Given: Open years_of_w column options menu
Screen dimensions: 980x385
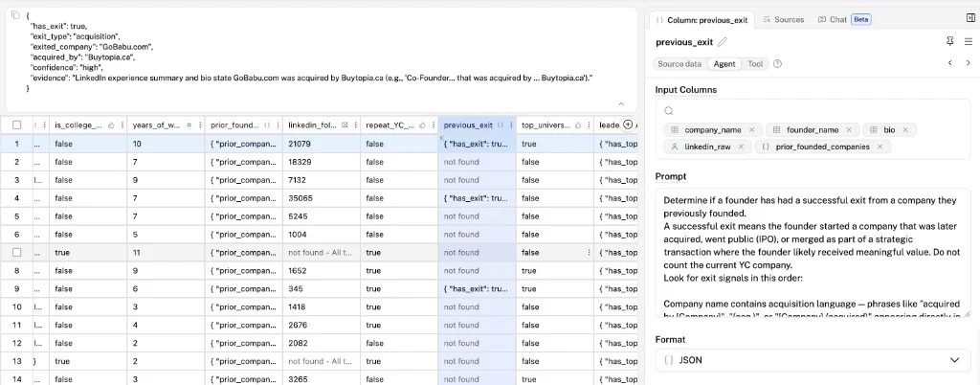Looking at the screenshot, I should point(199,125).
